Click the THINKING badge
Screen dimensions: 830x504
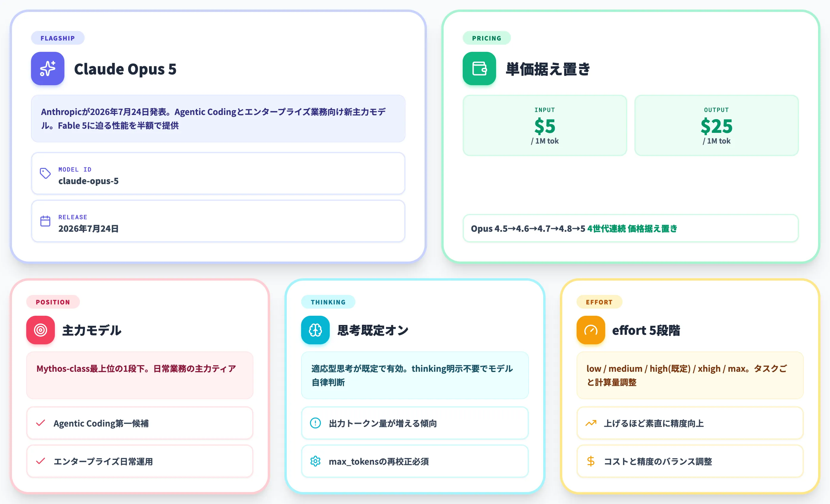pos(328,302)
